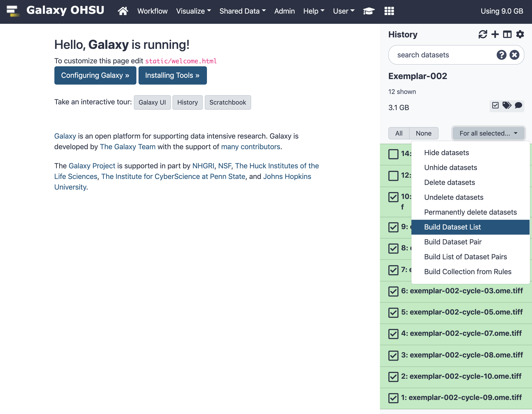This screenshot has height=414, width=532.
Task: Uncheck exemplar-002-cycle-07.ome.tiff checkbox
Action: pyautogui.click(x=393, y=334)
